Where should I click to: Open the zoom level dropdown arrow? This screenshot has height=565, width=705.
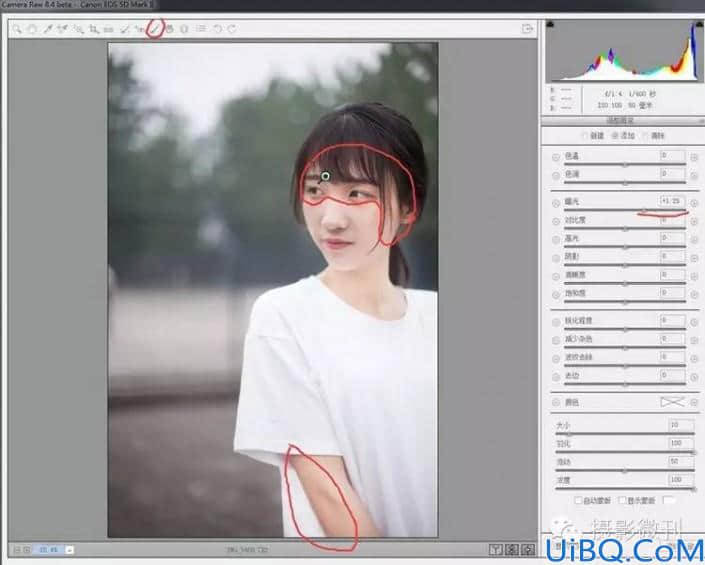click(x=70, y=549)
